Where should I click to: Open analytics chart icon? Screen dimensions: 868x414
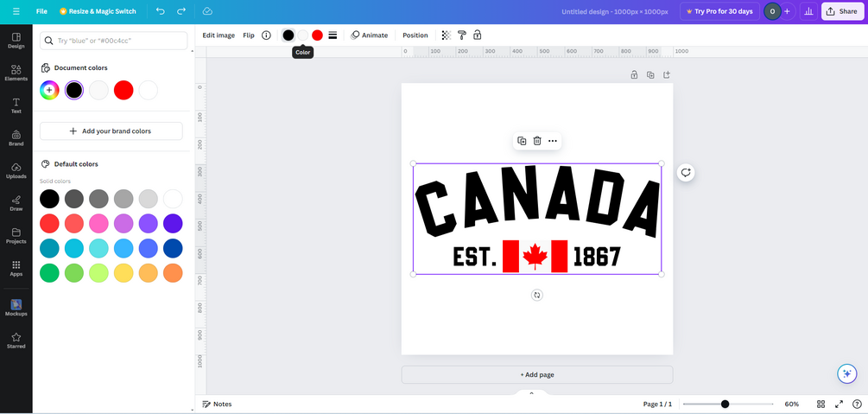pos(808,11)
